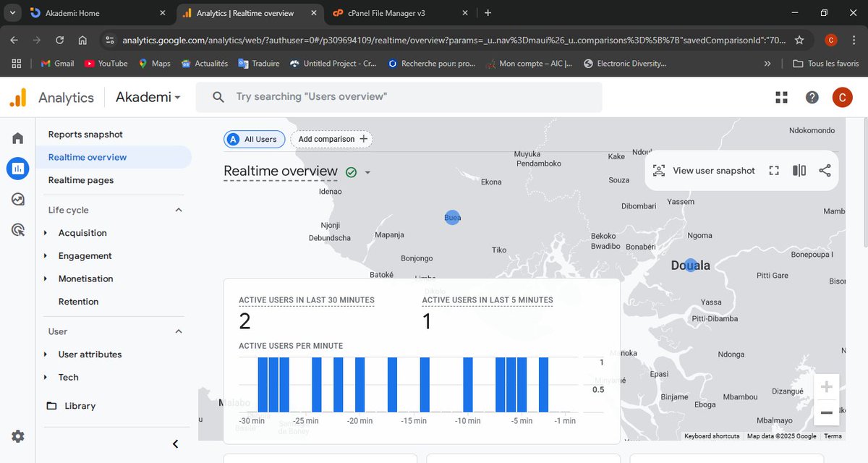Viewport: 868px width, 463px height.
Task: Open the account avatar in Analytics header
Action: point(842,97)
